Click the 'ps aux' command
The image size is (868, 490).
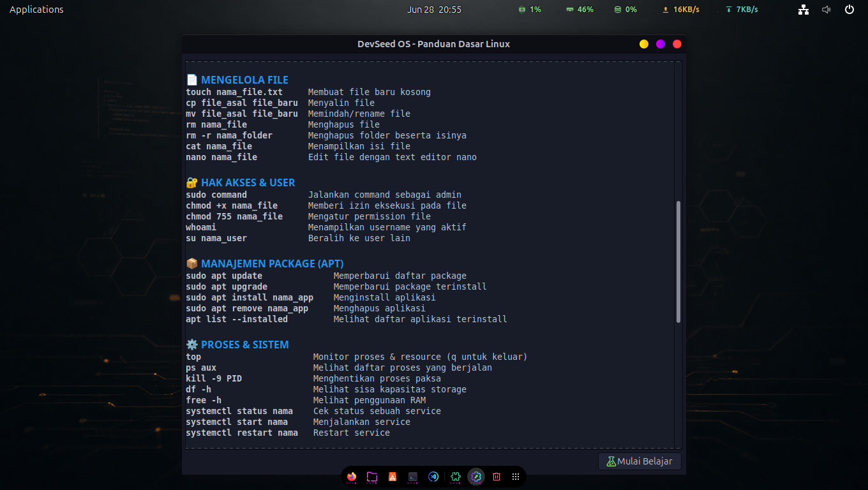point(201,367)
